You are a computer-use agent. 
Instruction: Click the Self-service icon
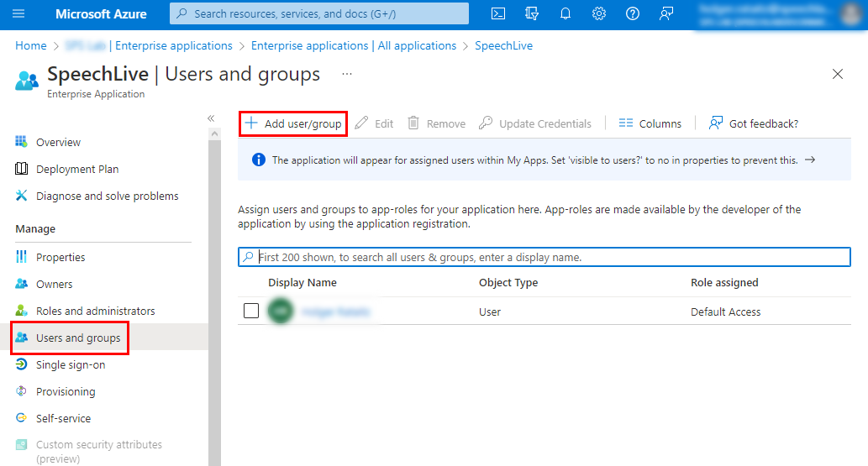[22, 418]
